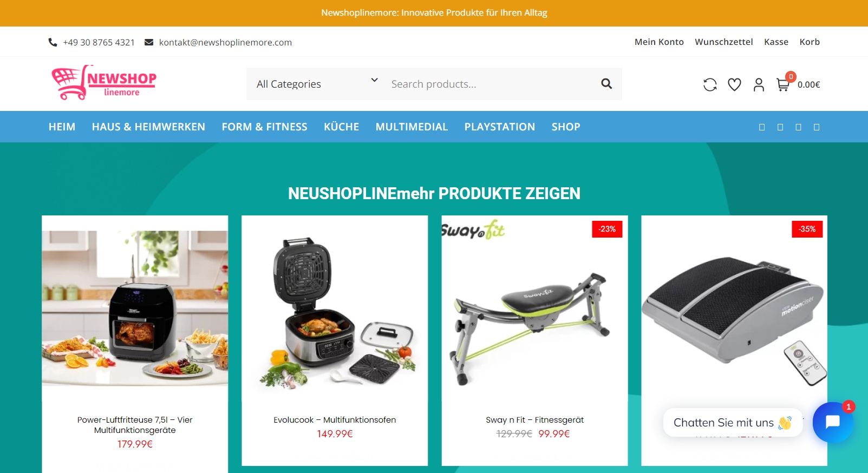Click the dropdown chevron next to All Categories
868x473 pixels.
[374, 80]
